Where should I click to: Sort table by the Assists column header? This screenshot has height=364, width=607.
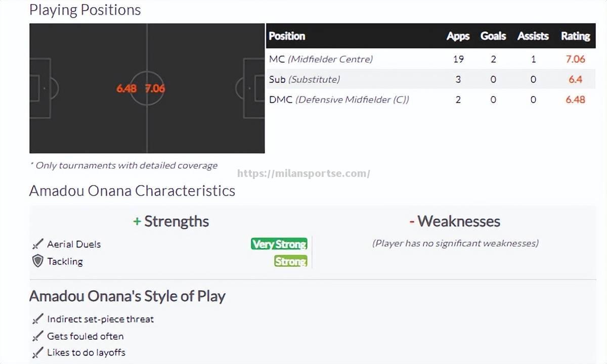click(x=533, y=36)
